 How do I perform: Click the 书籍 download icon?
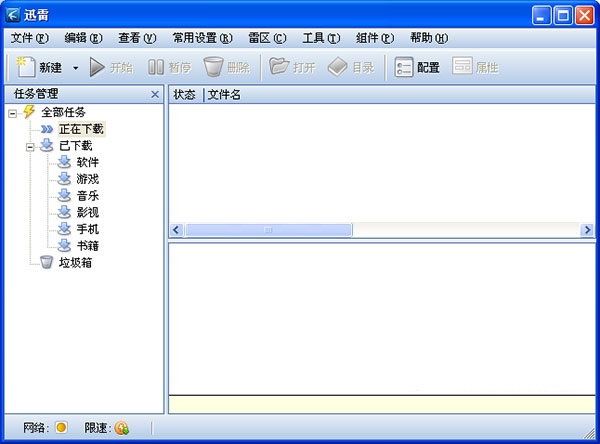click(x=64, y=245)
